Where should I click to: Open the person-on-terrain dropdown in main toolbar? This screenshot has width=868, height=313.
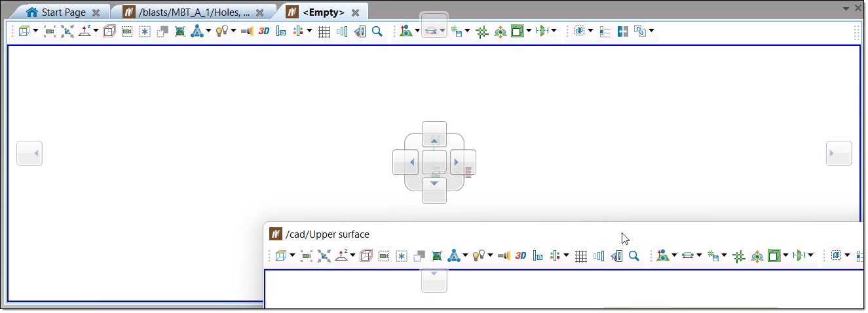tap(417, 31)
